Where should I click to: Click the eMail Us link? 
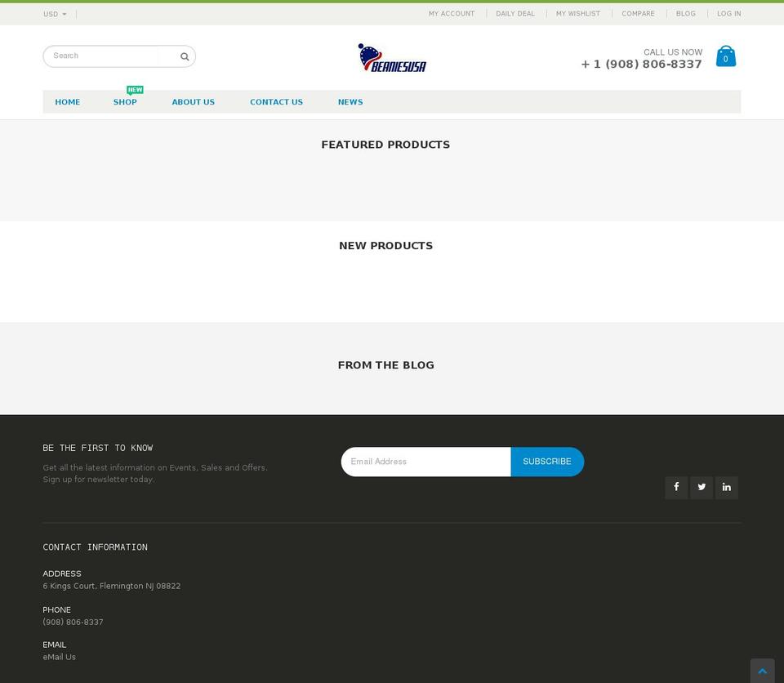pos(60,657)
